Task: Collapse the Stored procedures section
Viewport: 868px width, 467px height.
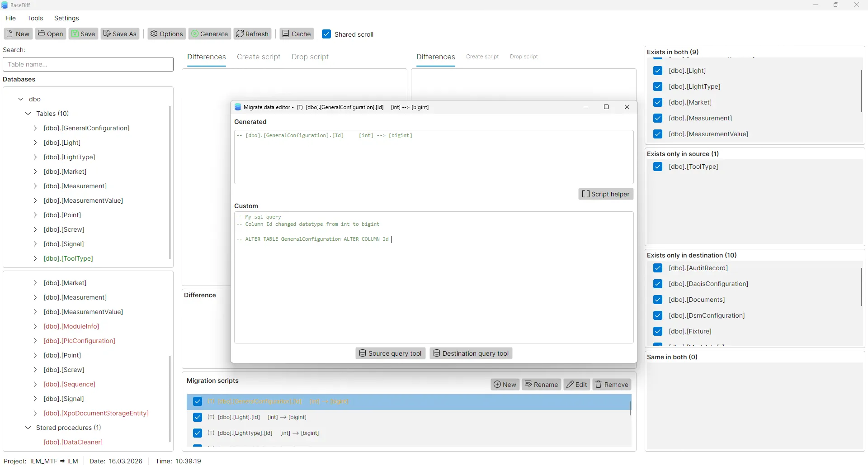Action: click(28, 428)
